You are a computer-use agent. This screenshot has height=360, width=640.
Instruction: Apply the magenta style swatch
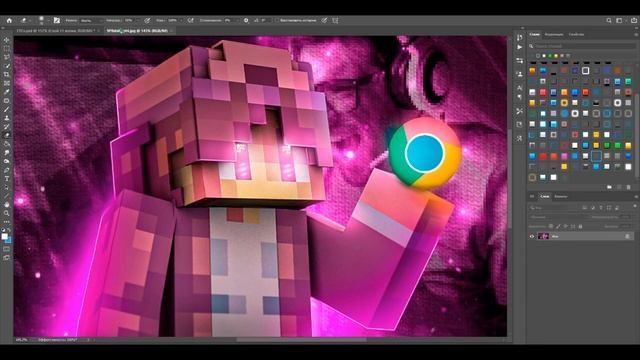point(564,156)
